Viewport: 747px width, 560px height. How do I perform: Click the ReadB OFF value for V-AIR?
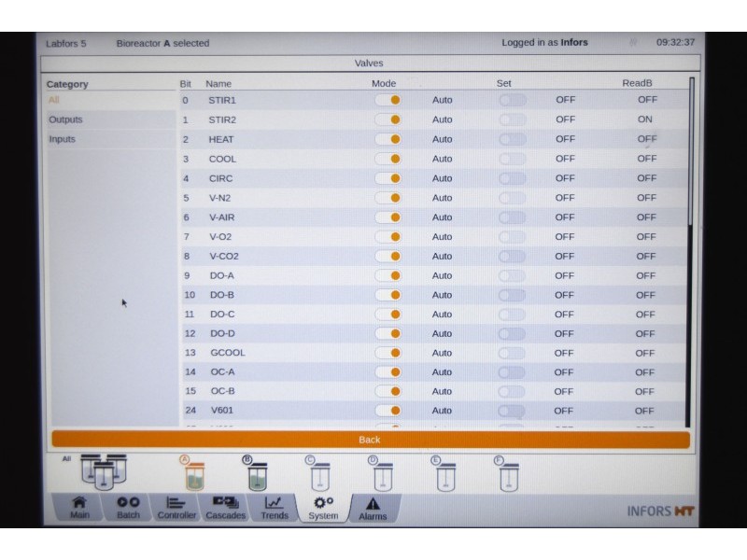(x=646, y=217)
